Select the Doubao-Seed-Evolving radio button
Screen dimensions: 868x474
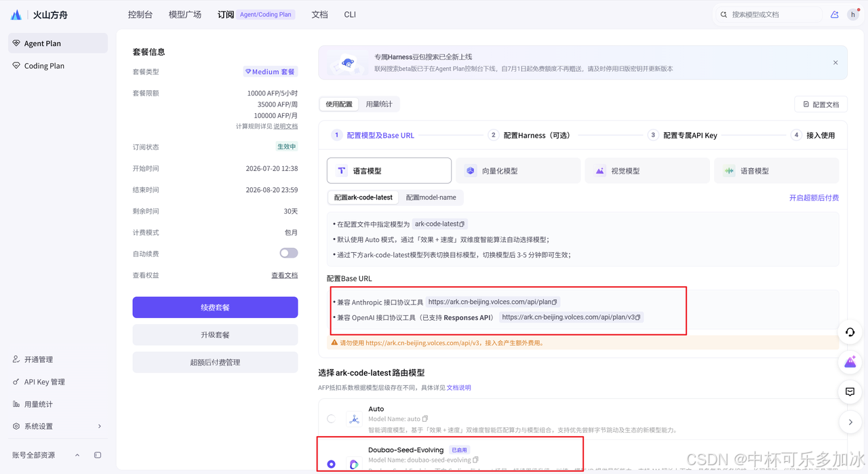coord(331,464)
